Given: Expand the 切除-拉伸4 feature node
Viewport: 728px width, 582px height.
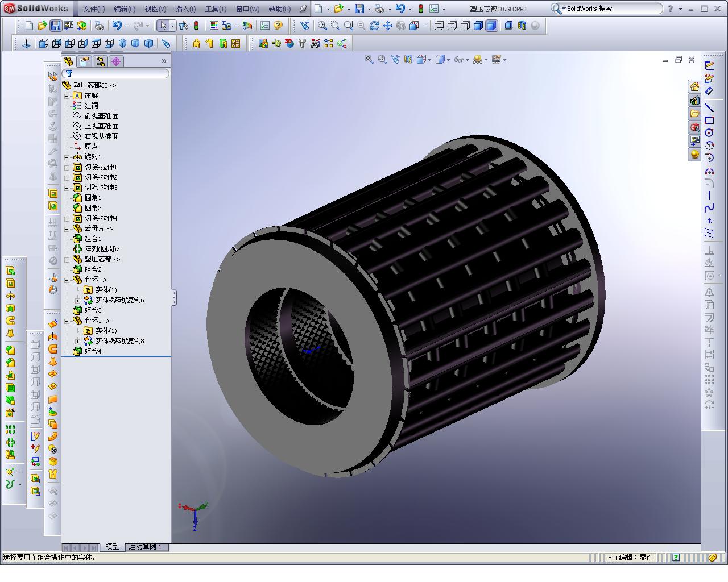Looking at the screenshot, I should pyautogui.click(x=67, y=218).
